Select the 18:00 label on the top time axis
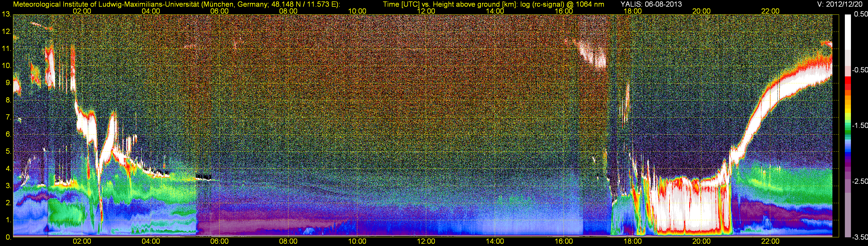The width and height of the screenshot is (868, 246). (632, 11)
